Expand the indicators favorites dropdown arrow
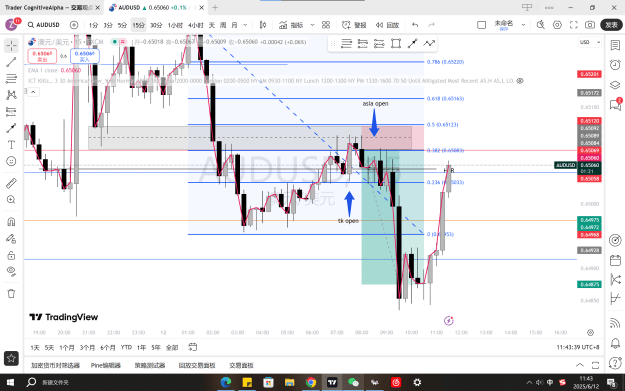The width and height of the screenshot is (625, 391). point(312,25)
